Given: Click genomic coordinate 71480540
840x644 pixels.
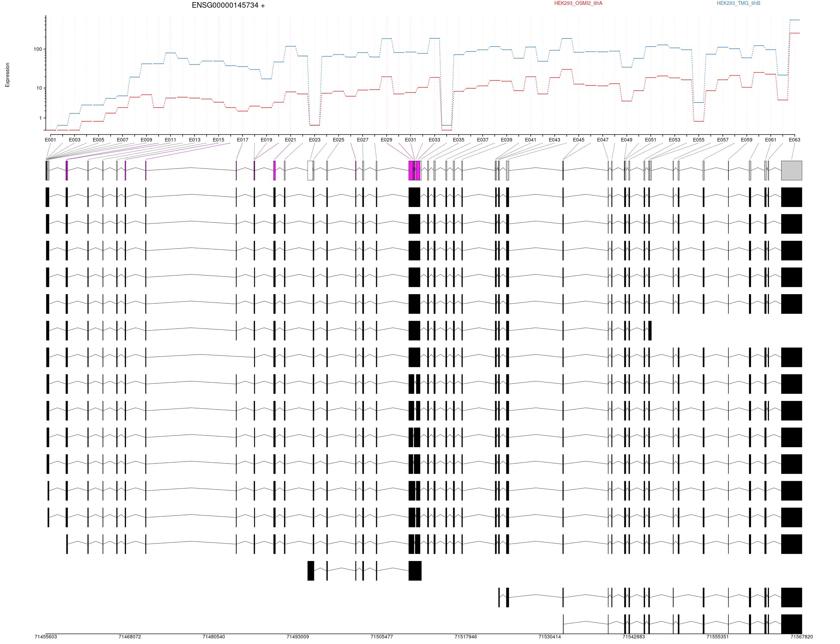Looking at the screenshot, I should click(214, 637).
